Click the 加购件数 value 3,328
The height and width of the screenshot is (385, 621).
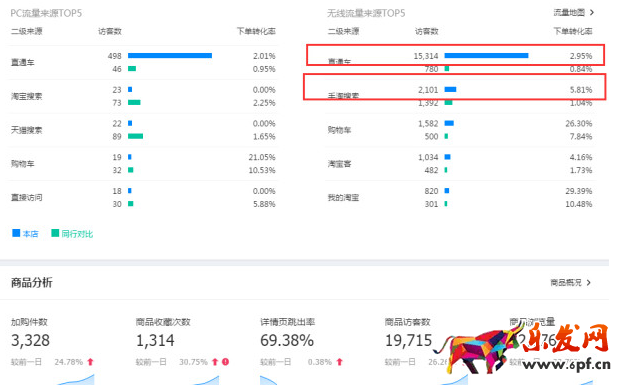click(30, 340)
